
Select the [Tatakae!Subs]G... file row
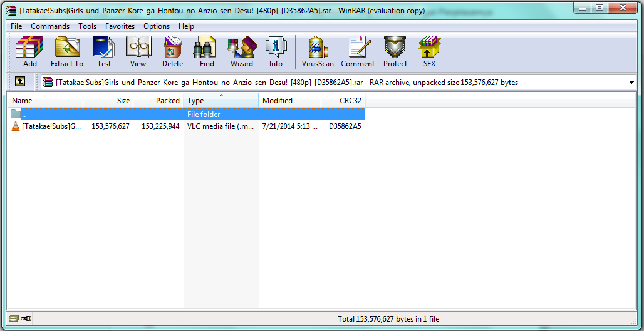187,126
